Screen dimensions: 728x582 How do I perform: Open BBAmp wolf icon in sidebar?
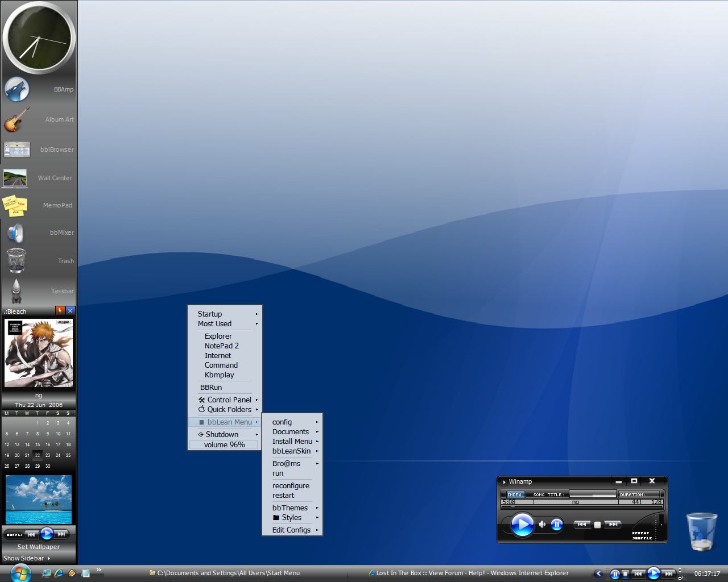click(x=17, y=89)
